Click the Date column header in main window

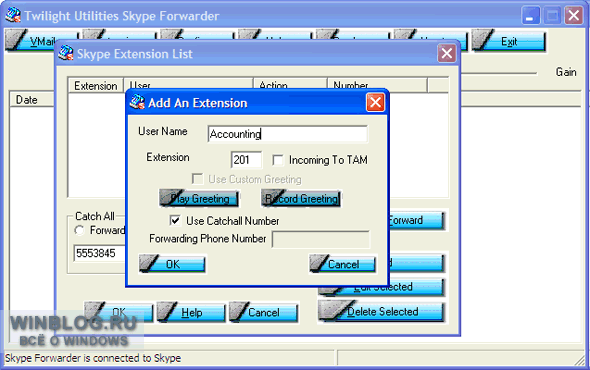pyautogui.click(x=32, y=100)
